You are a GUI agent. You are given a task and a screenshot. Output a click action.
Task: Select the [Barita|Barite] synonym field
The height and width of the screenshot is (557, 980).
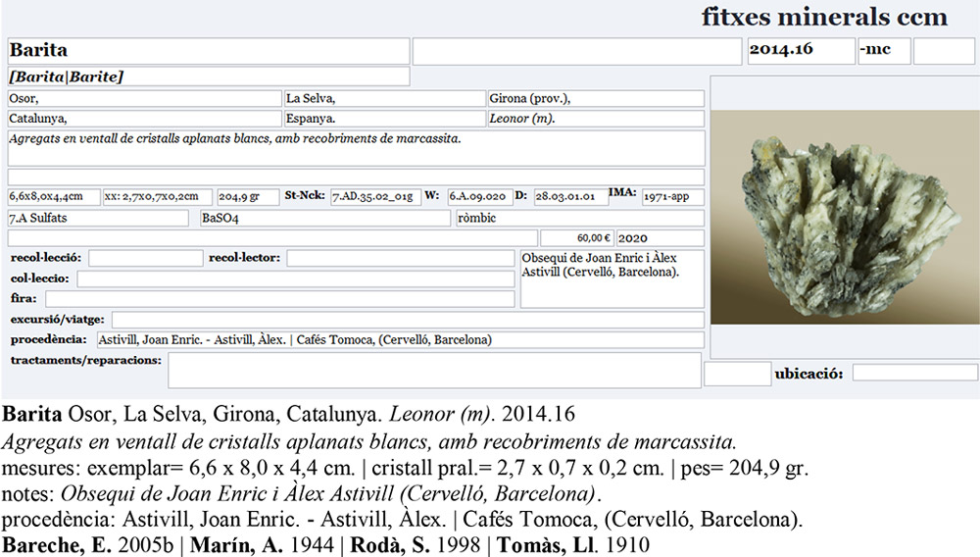pyautogui.click(x=209, y=76)
